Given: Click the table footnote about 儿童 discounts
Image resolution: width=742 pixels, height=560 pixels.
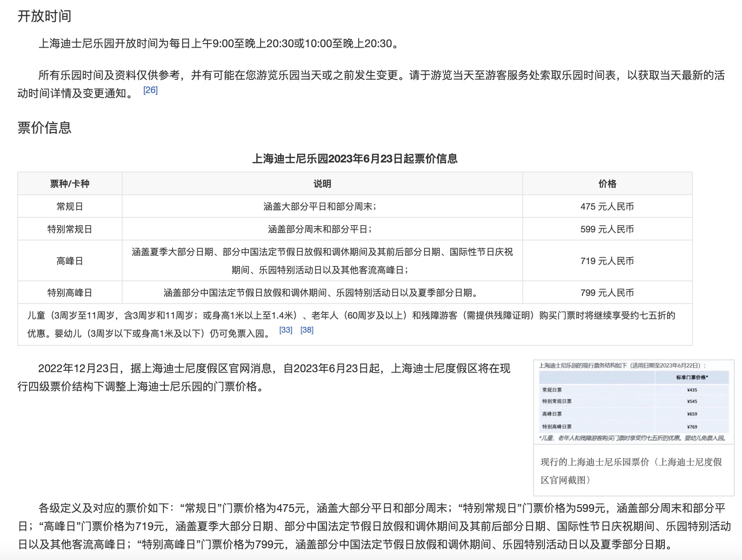Looking at the screenshot, I should tap(355, 324).
